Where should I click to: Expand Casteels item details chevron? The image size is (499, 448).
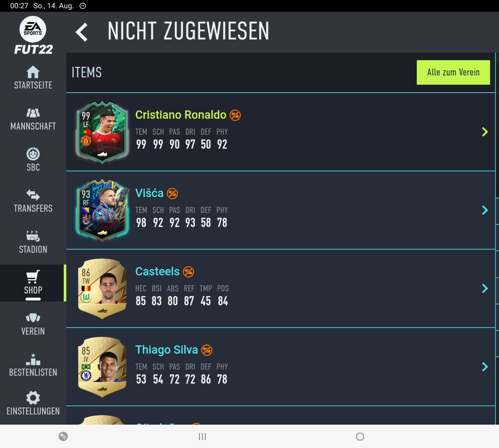coord(485,288)
